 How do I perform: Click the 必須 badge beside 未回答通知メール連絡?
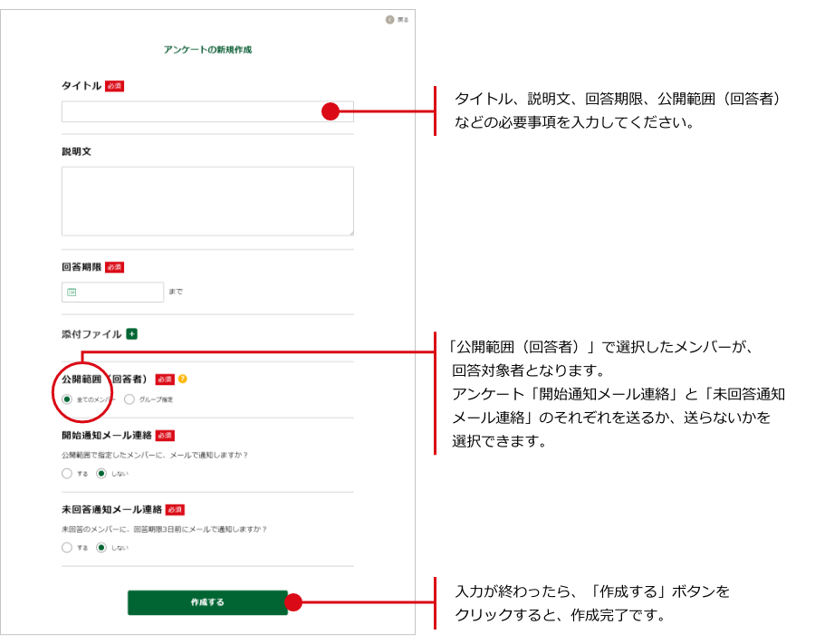tap(175, 509)
